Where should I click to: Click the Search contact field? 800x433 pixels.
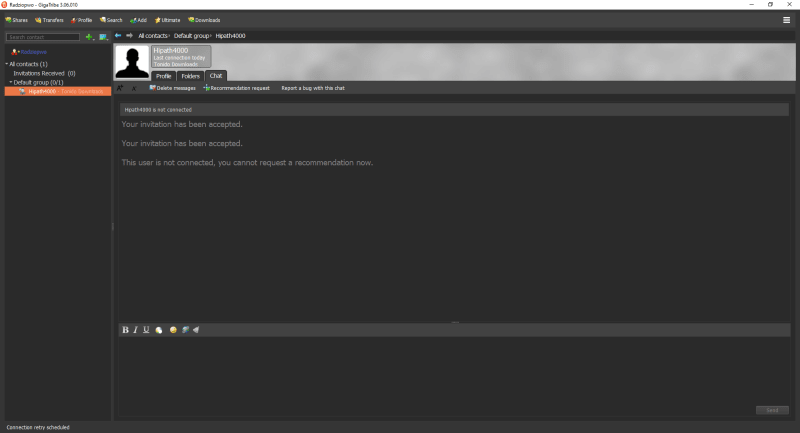tap(43, 37)
